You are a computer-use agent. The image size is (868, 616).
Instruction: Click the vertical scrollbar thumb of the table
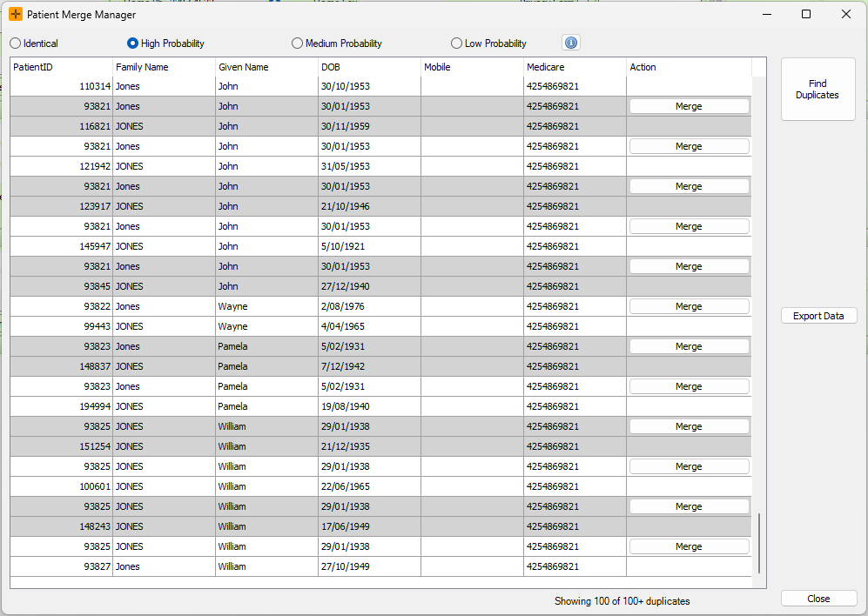tap(759, 544)
